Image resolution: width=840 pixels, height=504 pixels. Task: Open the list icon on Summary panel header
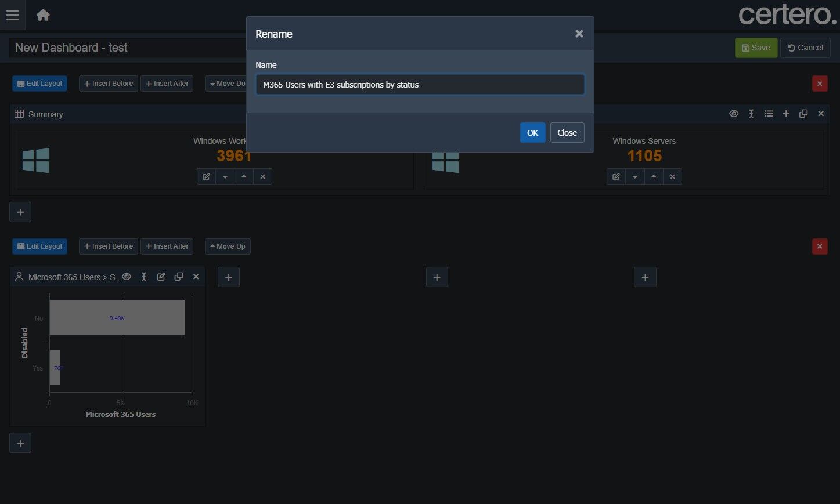click(769, 114)
